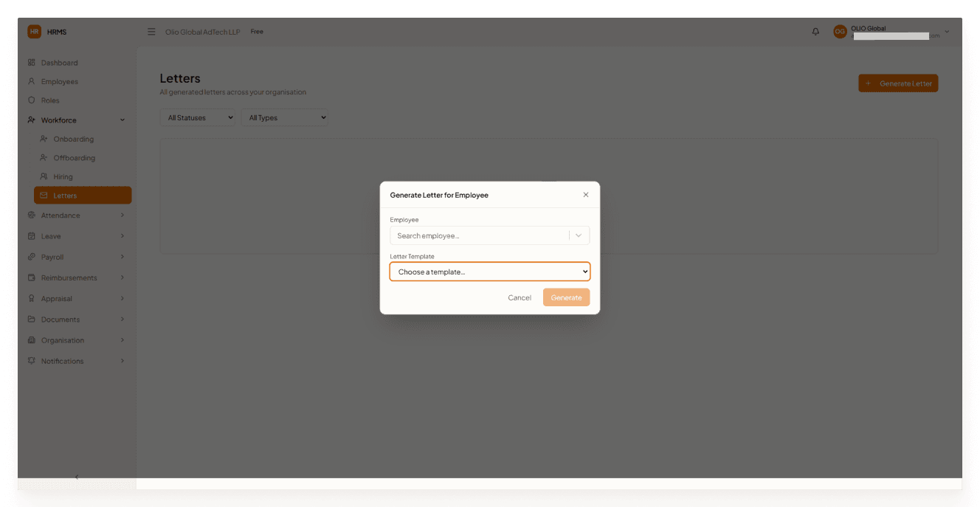Click the Generate Letter button
Screen dimensions: 980x507
tap(898, 83)
